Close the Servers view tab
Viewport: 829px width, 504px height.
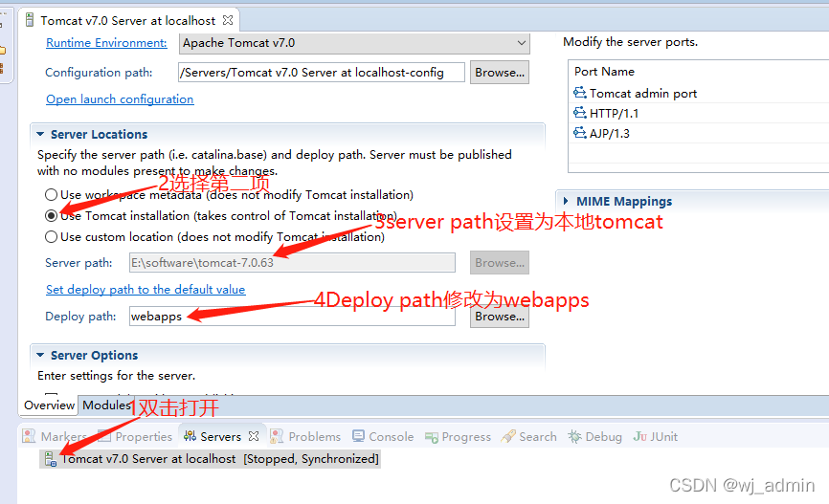coord(254,436)
